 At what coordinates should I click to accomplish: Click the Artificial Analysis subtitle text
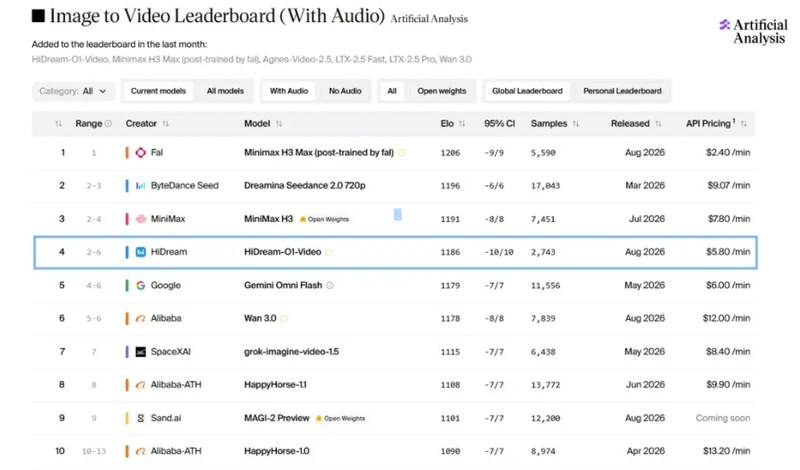[429, 19]
